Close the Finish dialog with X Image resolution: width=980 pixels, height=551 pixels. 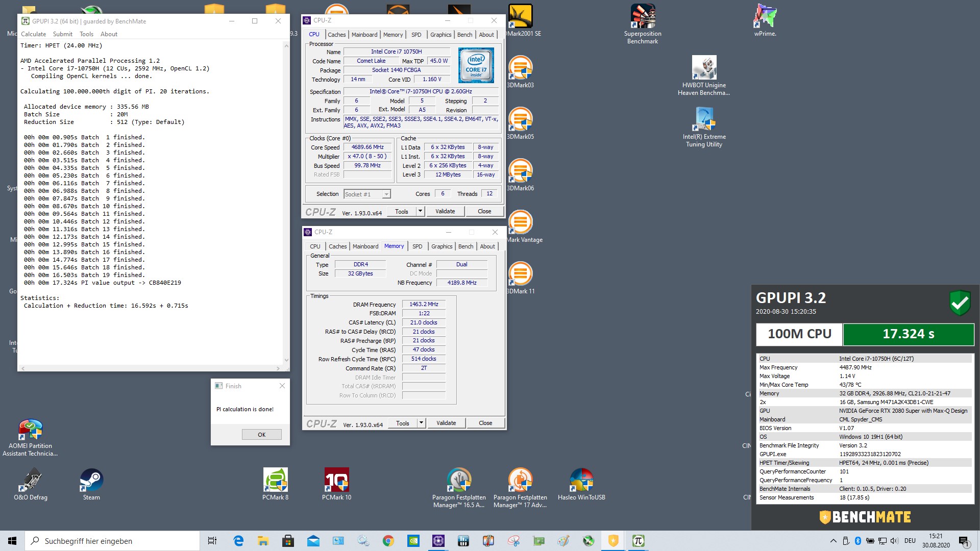click(282, 386)
